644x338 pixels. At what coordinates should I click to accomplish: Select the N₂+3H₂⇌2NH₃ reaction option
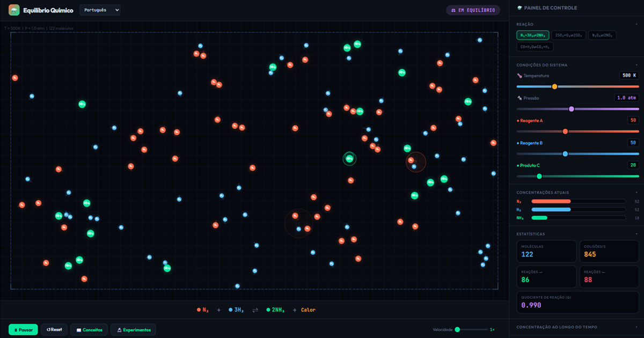(x=532, y=35)
